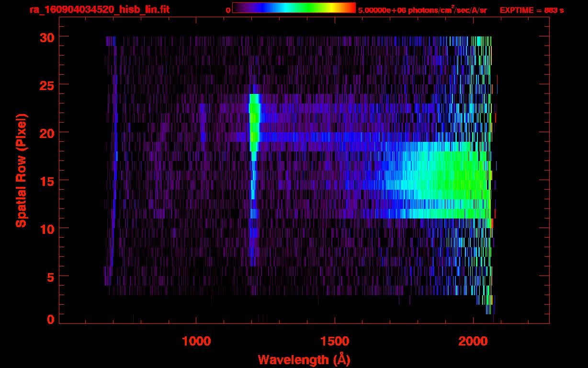Screen dimensions: 588x368
Task: Click the y-axis tick label 0
Action: [50, 320]
